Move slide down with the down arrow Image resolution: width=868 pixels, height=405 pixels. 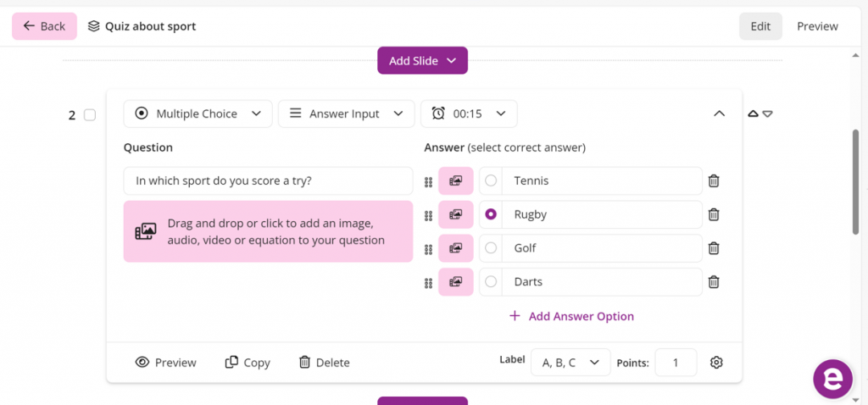click(767, 114)
